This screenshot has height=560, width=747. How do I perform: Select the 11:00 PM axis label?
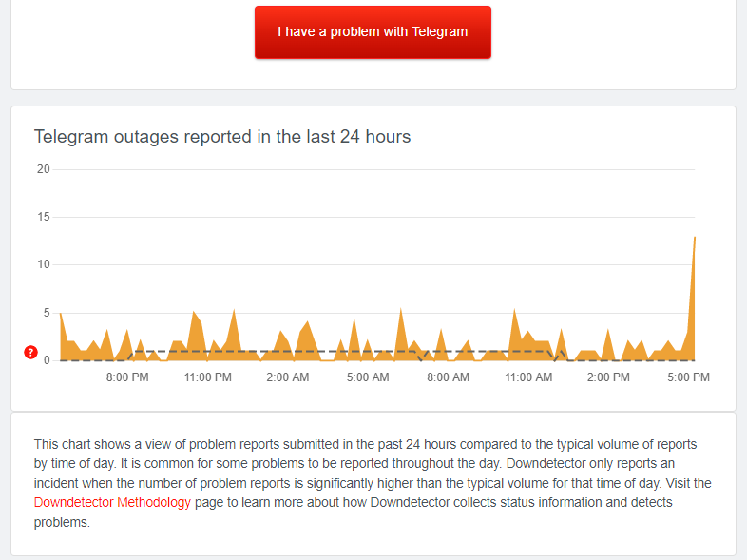point(208,377)
